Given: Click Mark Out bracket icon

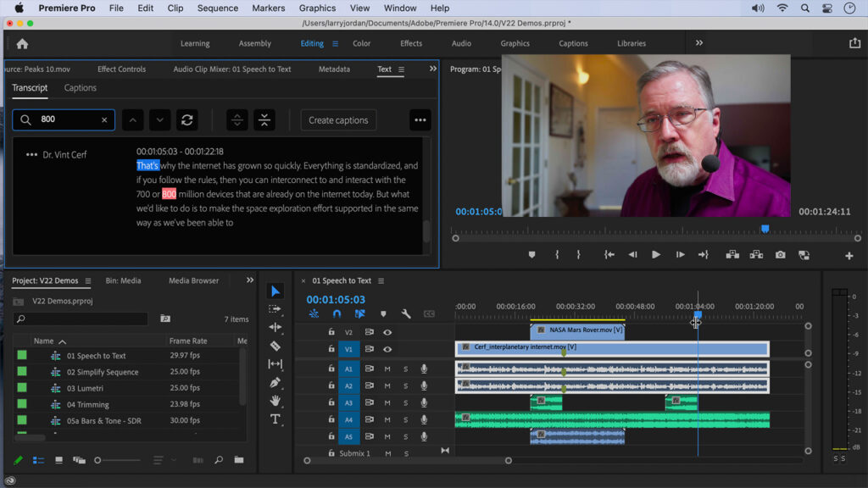Looking at the screenshot, I should [578, 254].
